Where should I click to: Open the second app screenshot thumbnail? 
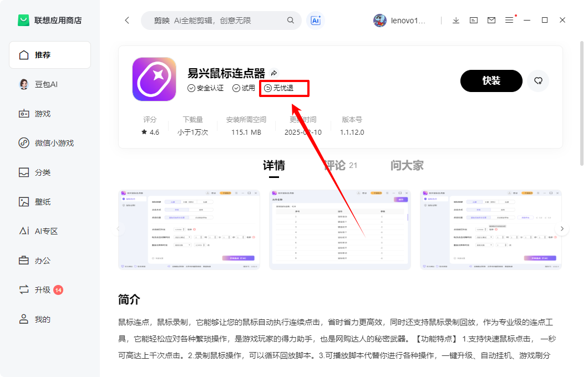tap(339, 230)
